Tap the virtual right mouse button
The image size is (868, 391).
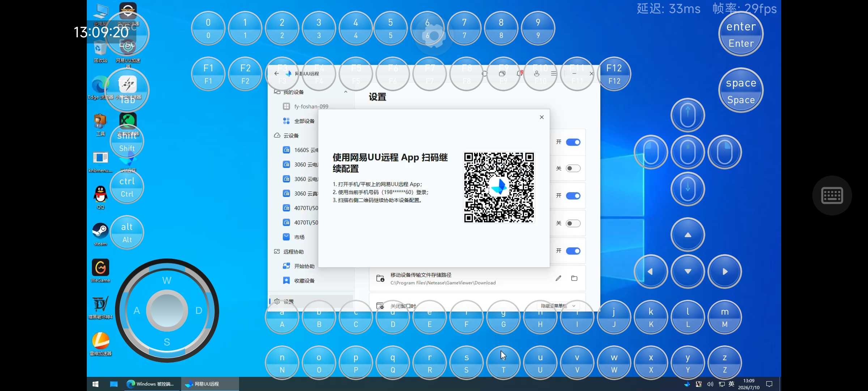725,152
